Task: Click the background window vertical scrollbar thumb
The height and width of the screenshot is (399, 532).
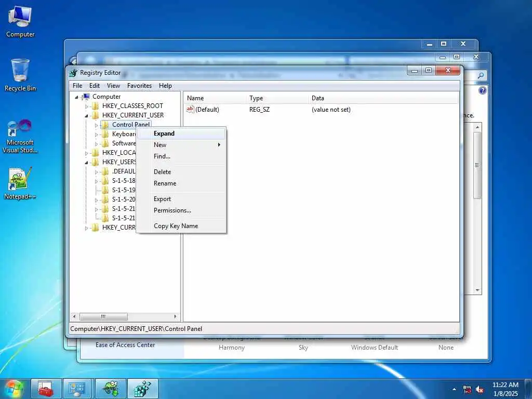Action: (477, 165)
